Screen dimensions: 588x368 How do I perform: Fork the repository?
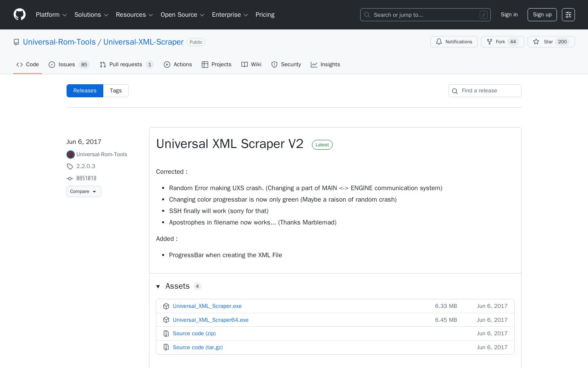pyautogui.click(x=503, y=42)
